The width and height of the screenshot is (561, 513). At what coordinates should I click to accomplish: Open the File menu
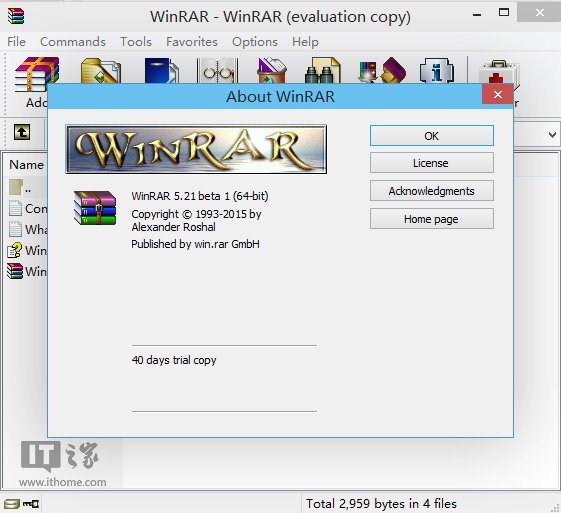(x=16, y=41)
